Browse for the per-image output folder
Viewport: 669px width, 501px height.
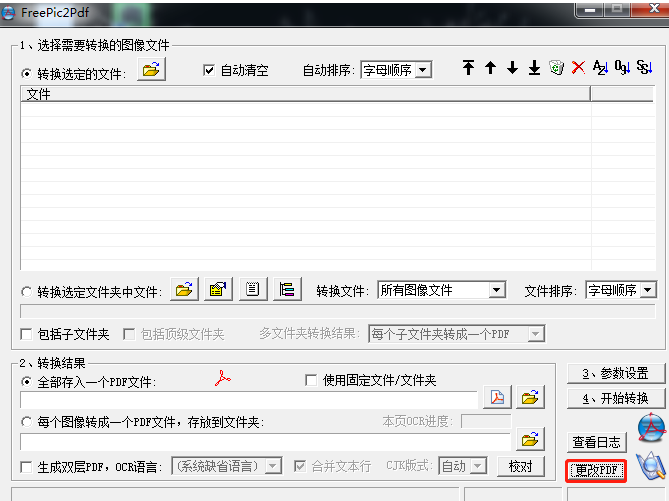[530, 439]
